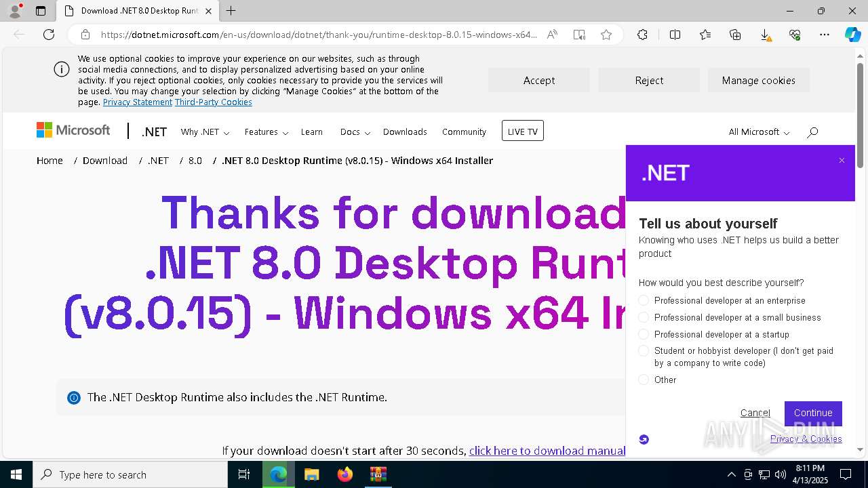Go to 8.0 breadcrumb
The width and height of the screenshot is (868, 488).
195,161
